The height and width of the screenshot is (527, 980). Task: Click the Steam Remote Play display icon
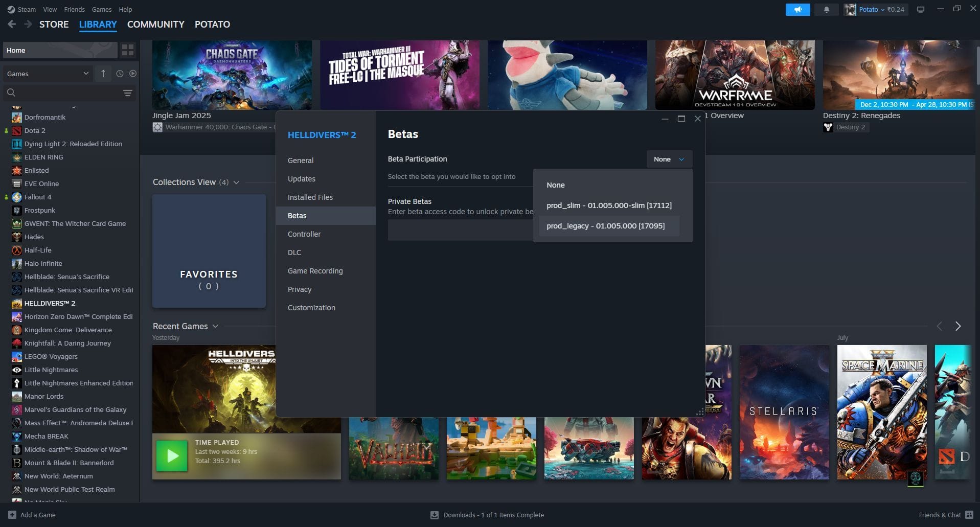pyautogui.click(x=921, y=9)
